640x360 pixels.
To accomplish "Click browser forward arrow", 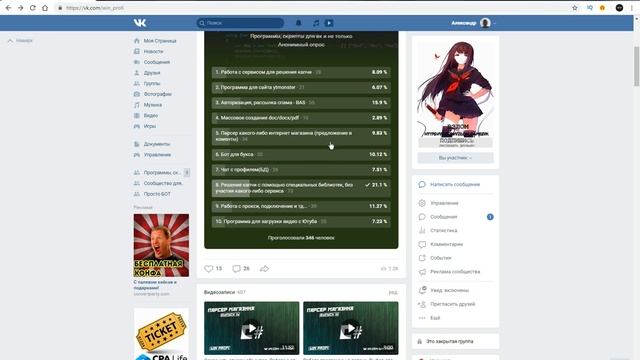I will click(20, 8).
